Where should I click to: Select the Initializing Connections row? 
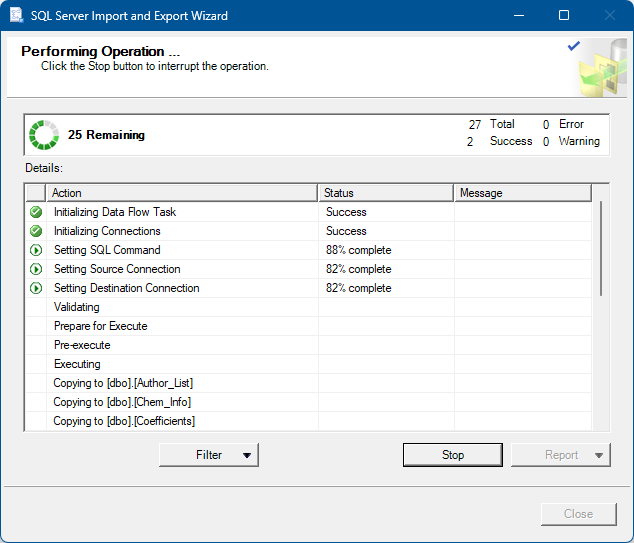pos(309,231)
